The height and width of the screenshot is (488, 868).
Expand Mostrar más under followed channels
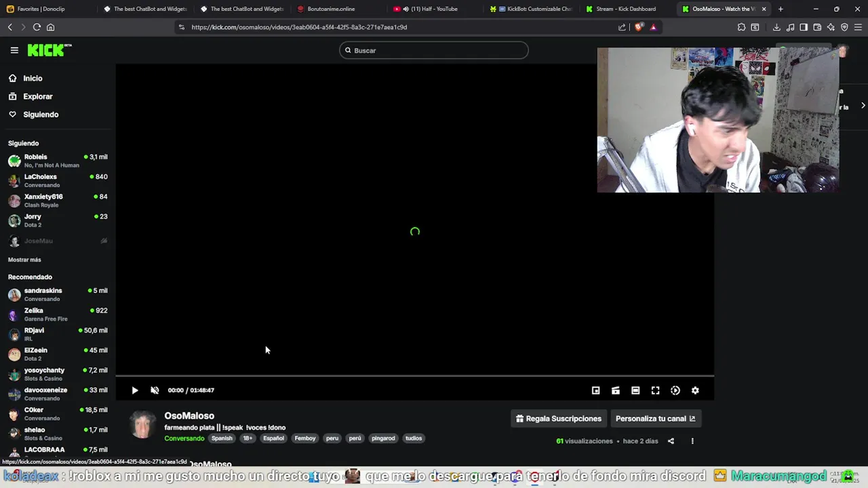coord(24,260)
